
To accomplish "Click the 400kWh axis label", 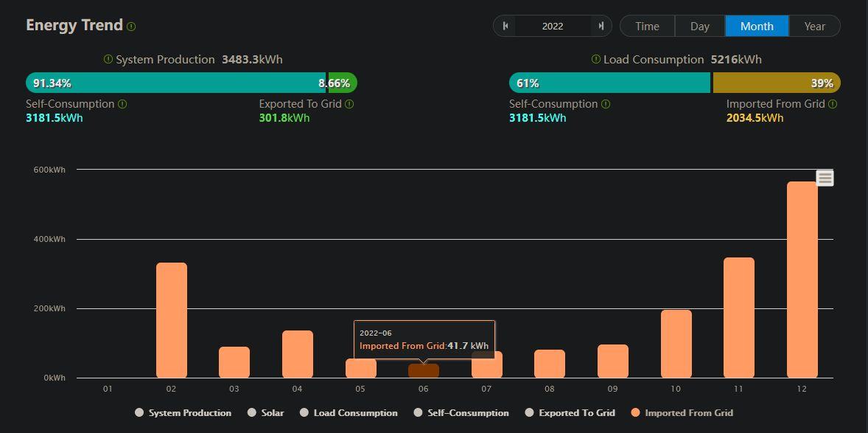I will tap(49, 239).
